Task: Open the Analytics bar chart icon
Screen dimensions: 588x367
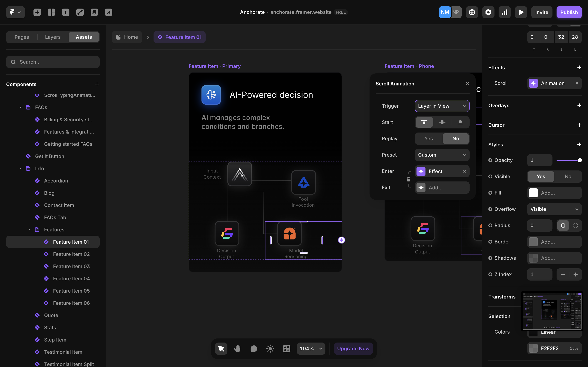Action: pos(504,12)
